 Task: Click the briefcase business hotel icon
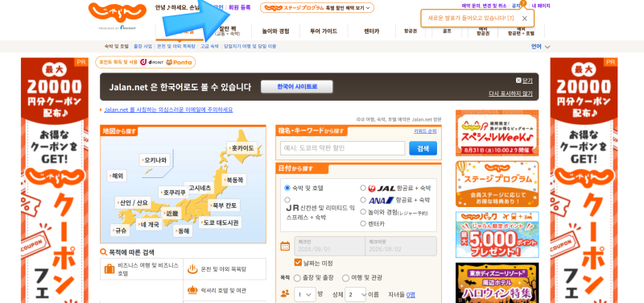pyautogui.click(x=109, y=269)
